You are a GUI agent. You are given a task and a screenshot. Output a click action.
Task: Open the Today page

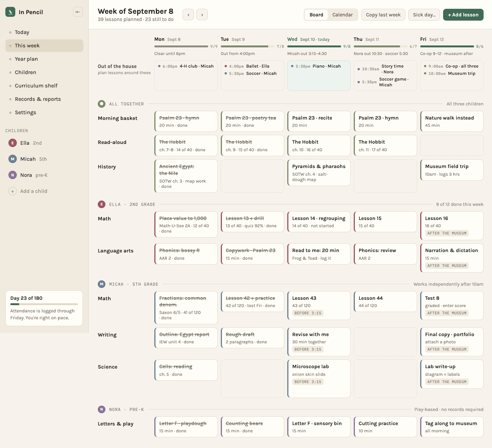(x=44, y=32)
